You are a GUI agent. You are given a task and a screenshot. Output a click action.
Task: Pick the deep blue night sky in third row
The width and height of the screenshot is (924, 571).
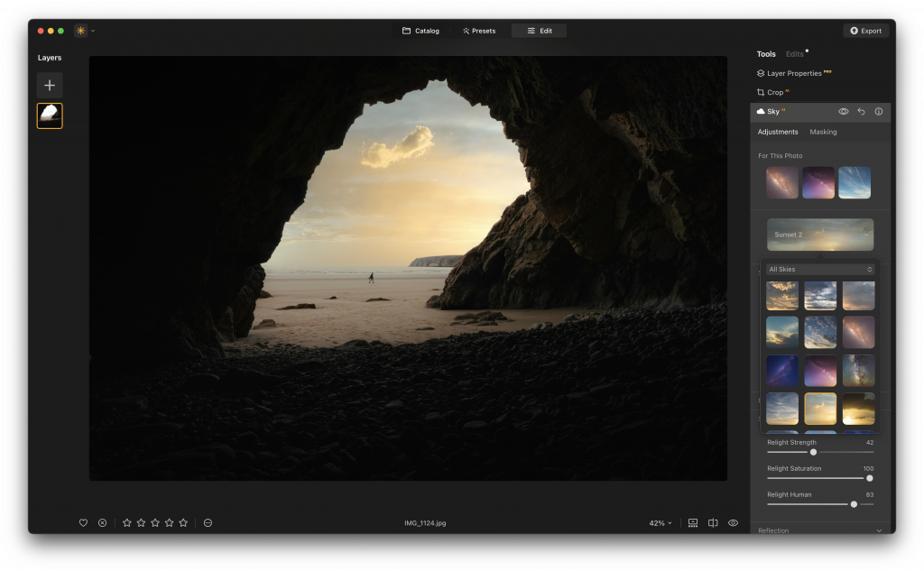[782, 371]
